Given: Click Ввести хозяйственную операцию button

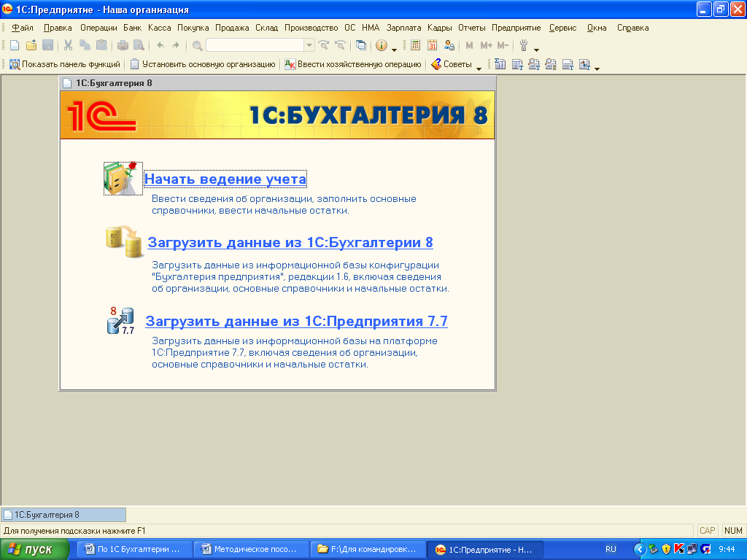Looking at the screenshot, I should click(x=353, y=64).
